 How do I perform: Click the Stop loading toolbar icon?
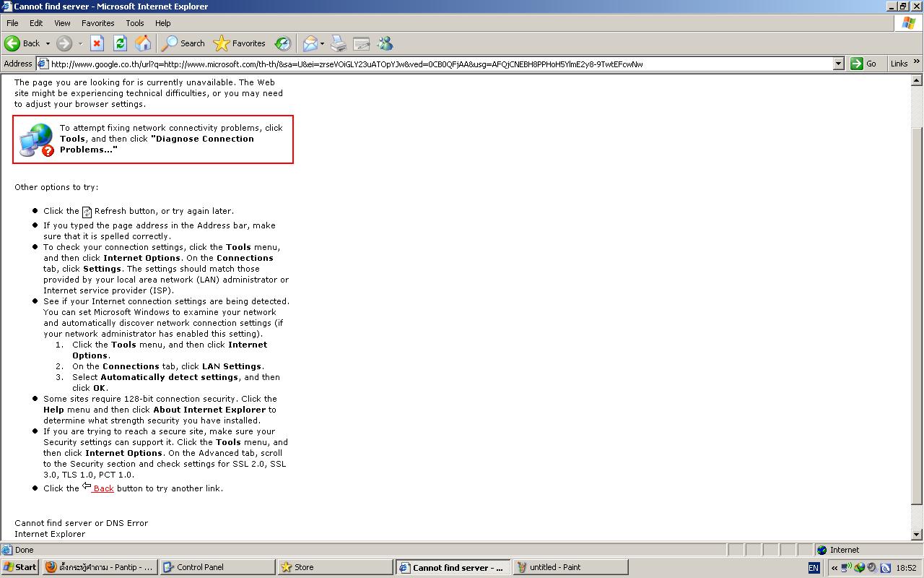[97, 43]
